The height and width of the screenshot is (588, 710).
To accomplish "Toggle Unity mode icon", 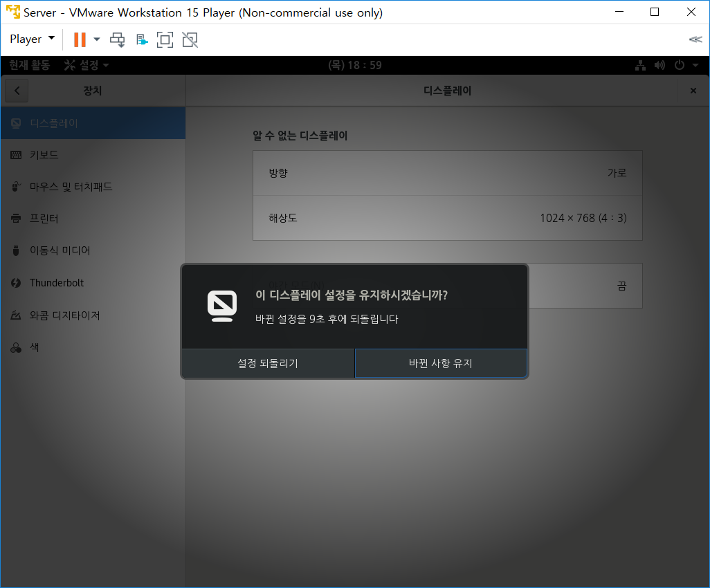I will 190,40.
